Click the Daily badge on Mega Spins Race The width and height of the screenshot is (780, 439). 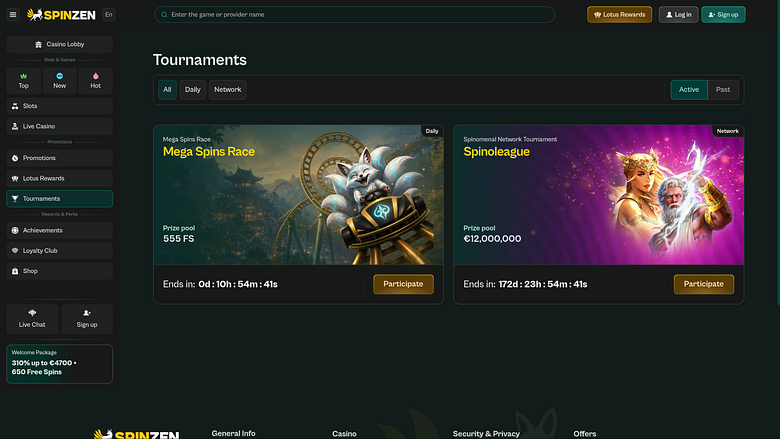(x=432, y=131)
